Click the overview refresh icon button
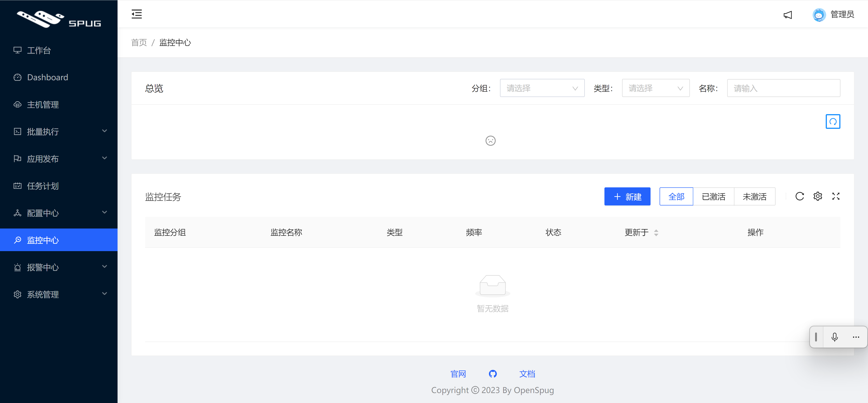868x403 pixels. click(x=832, y=122)
